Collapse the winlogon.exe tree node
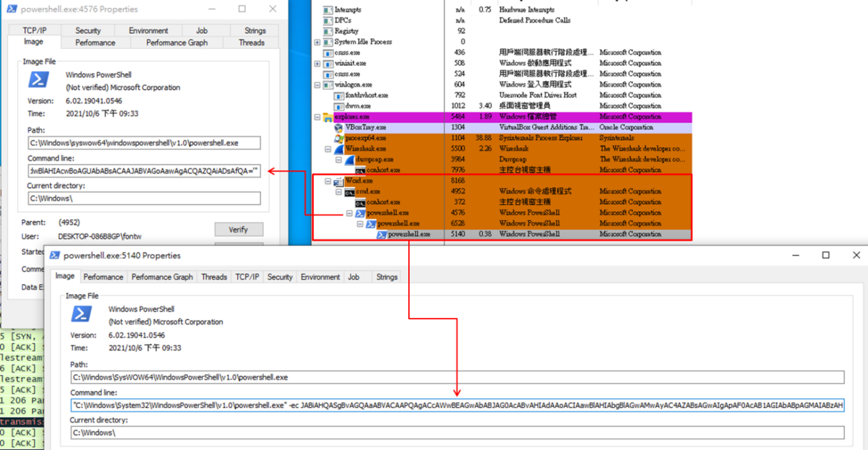This screenshot has width=868, height=450. coord(317,85)
